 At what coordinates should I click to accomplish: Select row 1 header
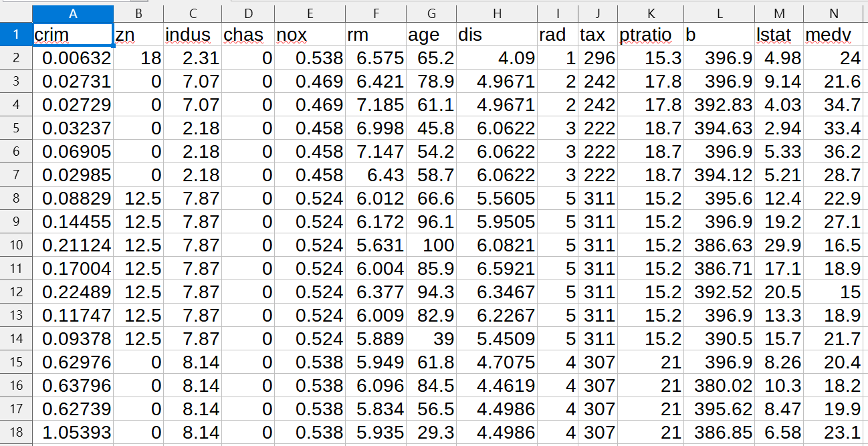point(16,34)
